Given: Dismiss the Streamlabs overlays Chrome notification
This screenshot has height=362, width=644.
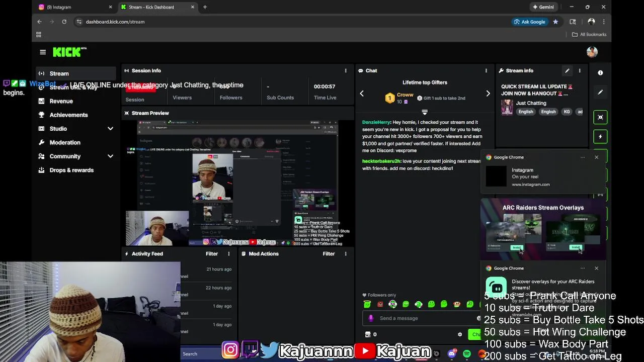Looking at the screenshot, I should tap(597, 268).
